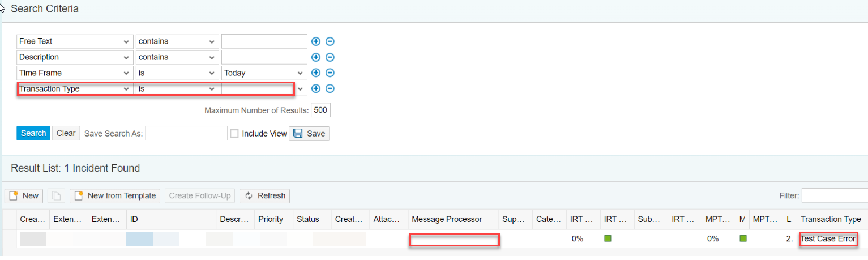
Task: Sort by the ID column header
Action: [172, 219]
